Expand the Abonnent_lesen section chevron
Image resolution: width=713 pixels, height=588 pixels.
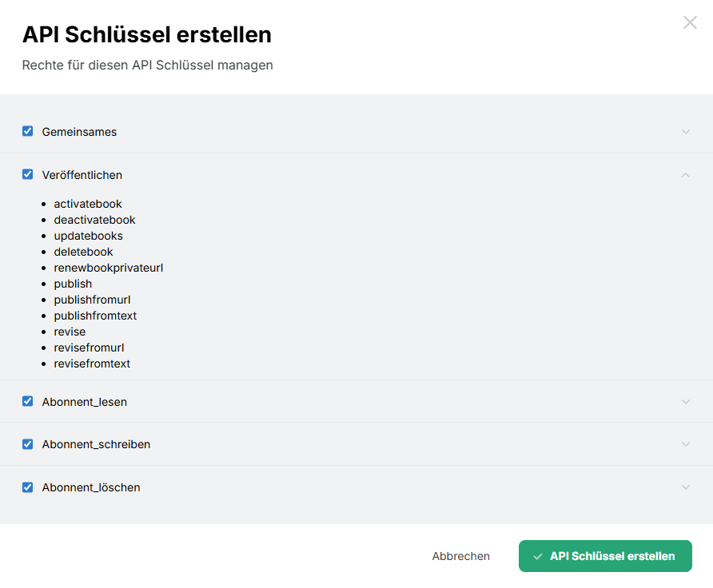[x=686, y=402]
